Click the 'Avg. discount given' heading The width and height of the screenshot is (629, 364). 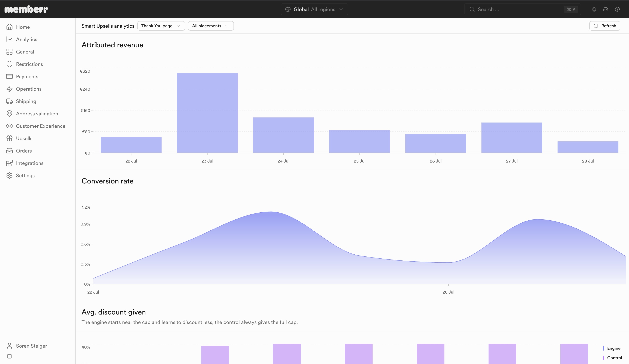[x=114, y=312]
